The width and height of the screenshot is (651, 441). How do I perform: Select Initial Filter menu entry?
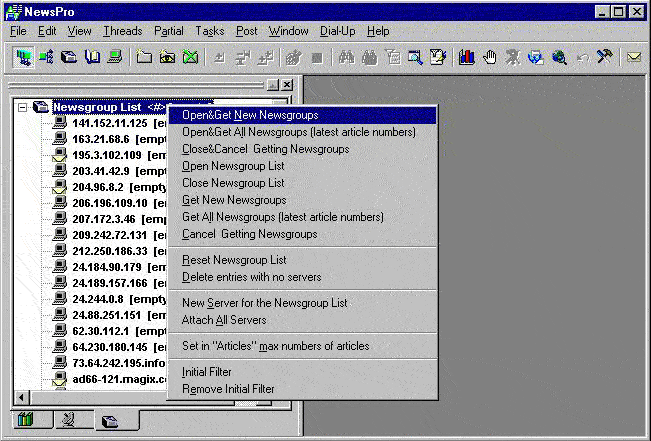[303, 372]
